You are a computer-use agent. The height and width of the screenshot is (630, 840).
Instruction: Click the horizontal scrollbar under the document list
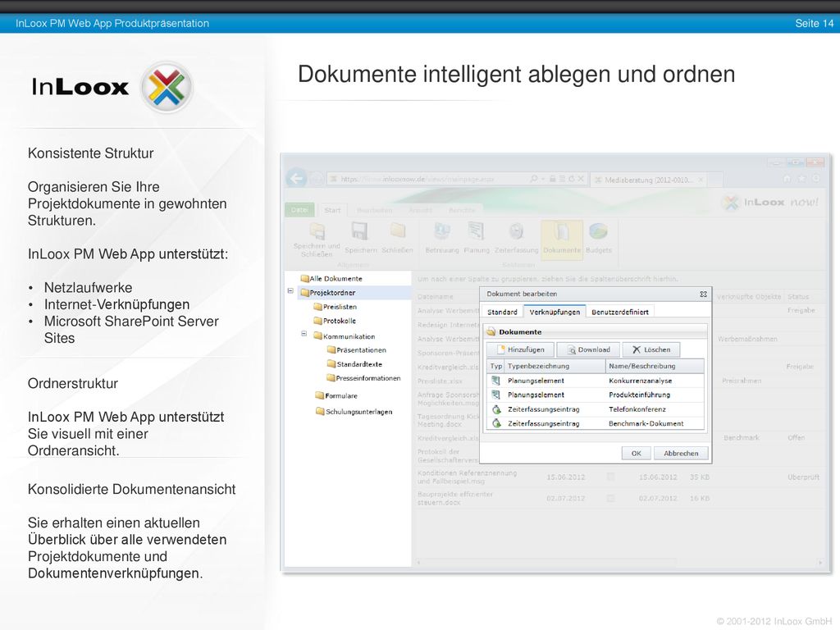pyautogui.click(x=619, y=563)
